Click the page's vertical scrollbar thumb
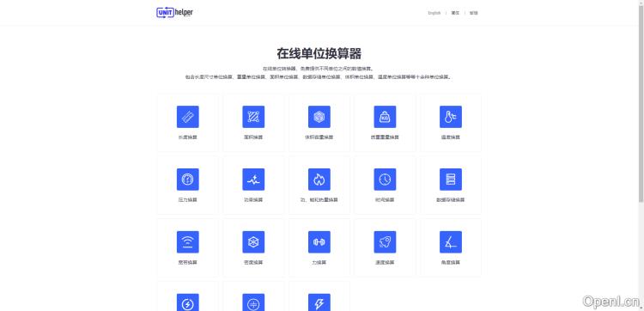Image resolution: width=644 pixels, height=311 pixels. coord(641,104)
